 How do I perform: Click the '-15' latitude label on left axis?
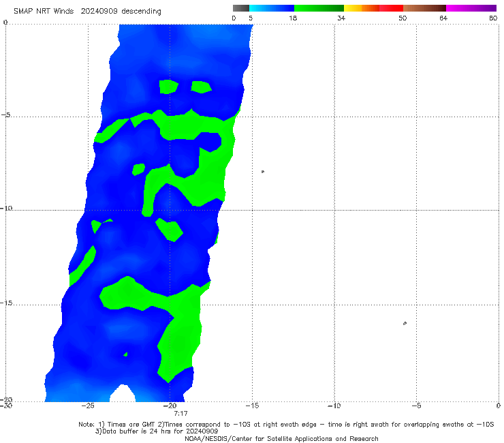pyautogui.click(x=6, y=303)
